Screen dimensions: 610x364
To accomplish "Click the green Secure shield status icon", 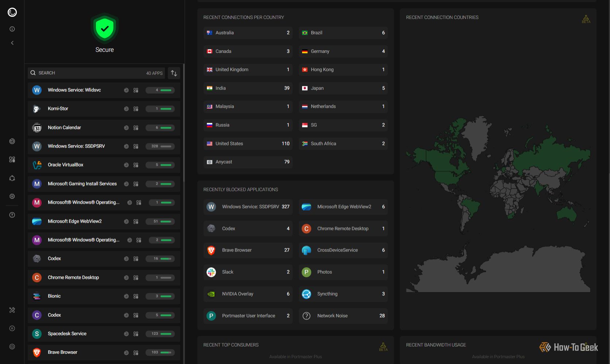I will [105, 28].
